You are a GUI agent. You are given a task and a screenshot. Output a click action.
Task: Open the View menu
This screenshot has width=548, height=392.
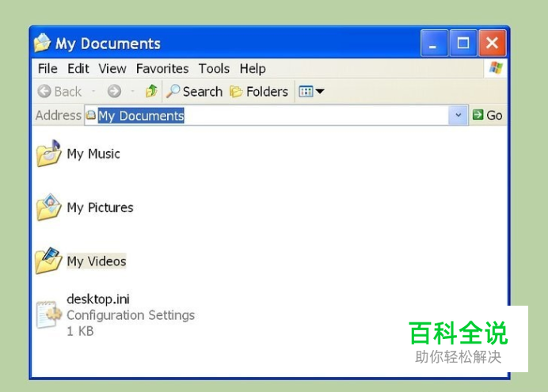[112, 68]
